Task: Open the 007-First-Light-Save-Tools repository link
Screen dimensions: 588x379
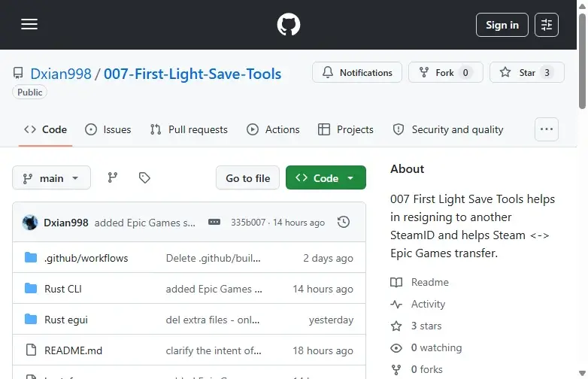Action: (x=192, y=74)
